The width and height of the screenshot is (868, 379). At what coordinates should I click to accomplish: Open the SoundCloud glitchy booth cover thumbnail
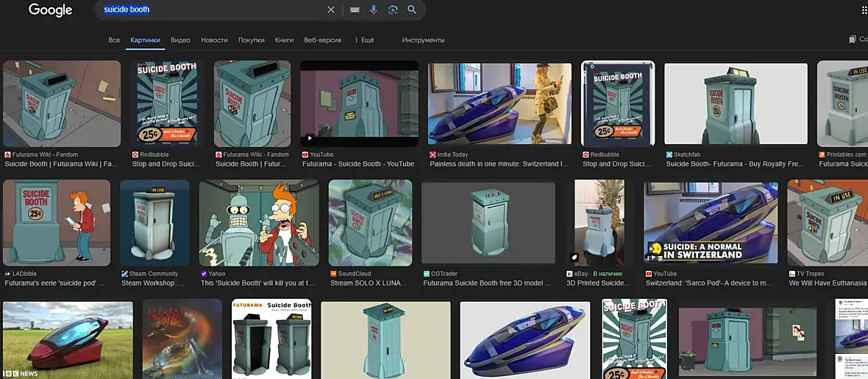click(x=370, y=223)
